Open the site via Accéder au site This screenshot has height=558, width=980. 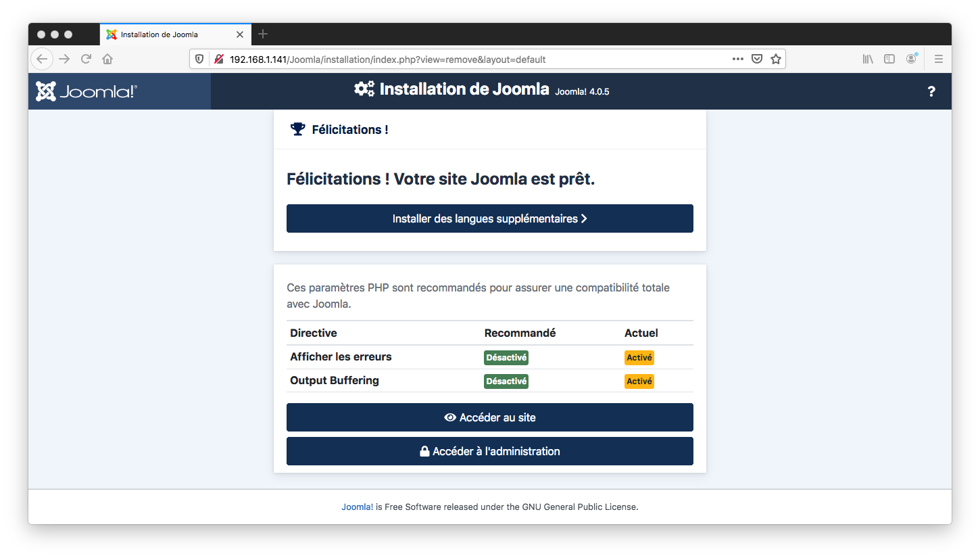pos(489,417)
